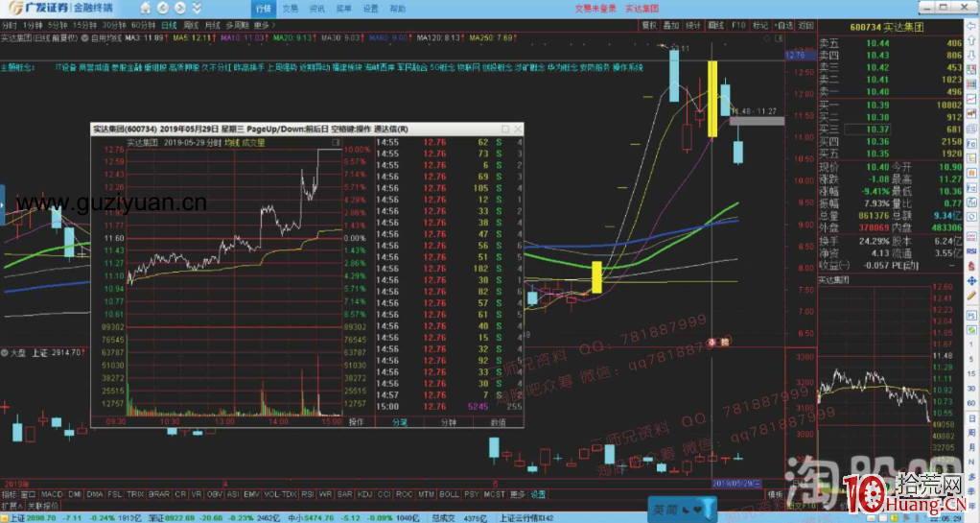Switch to the 1分钟 chart period
Screen dimensions: 980x523
[33, 25]
